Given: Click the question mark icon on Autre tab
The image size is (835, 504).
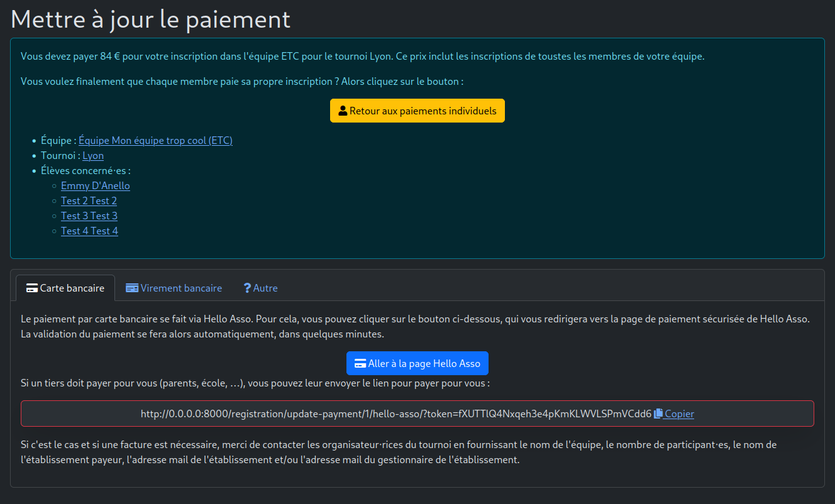Looking at the screenshot, I should 246,288.
